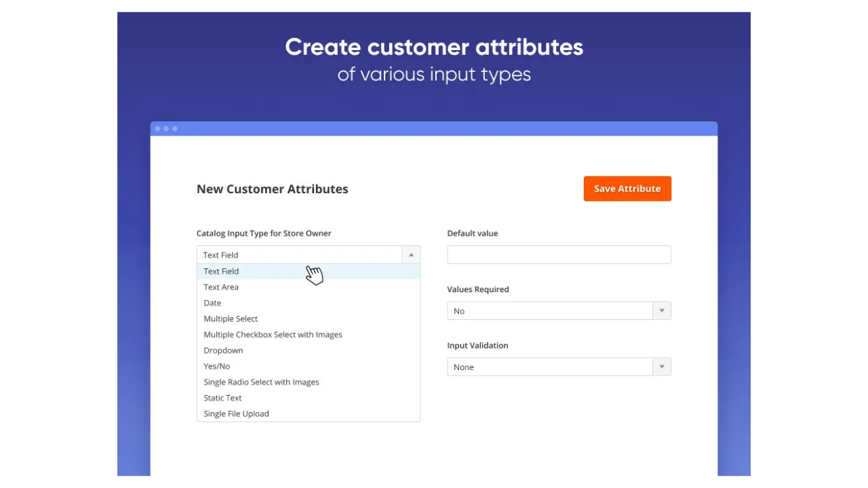This screenshot has width=868, height=488.
Task: Expand the Input Validation dropdown
Action: [x=661, y=367]
